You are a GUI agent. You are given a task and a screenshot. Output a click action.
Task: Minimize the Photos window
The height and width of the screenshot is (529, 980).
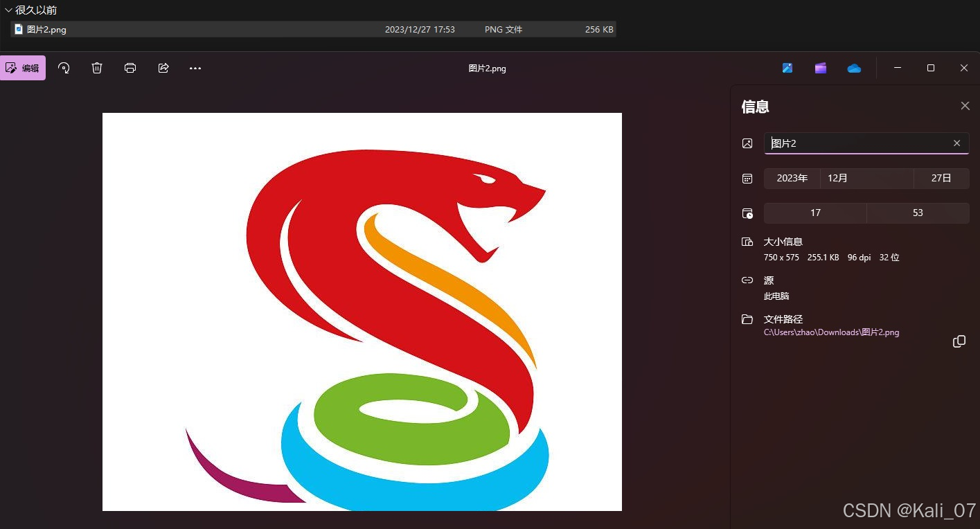click(898, 68)
